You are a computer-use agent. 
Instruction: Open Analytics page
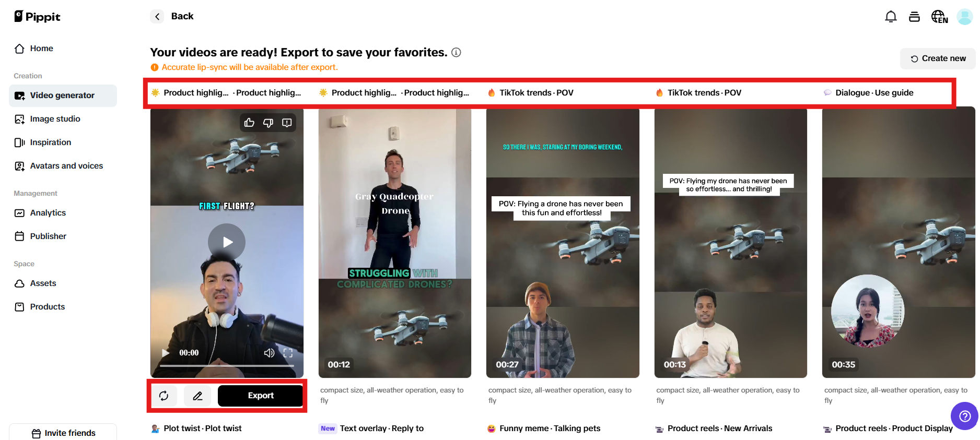63,213
